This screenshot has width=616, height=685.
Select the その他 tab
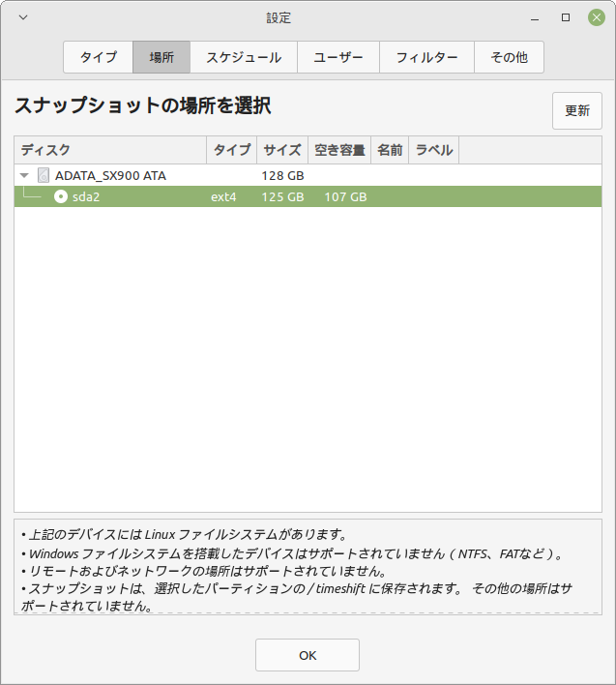[509, 57]
